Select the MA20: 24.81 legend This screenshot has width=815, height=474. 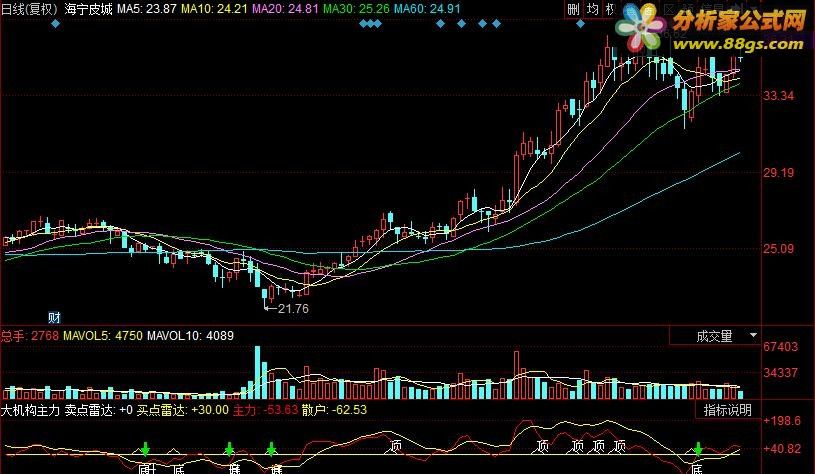tap(285, 9)
